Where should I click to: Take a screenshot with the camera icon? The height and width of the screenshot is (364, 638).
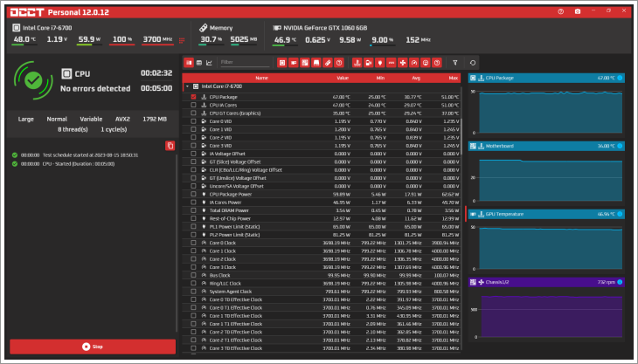click(x=578, y=11)
